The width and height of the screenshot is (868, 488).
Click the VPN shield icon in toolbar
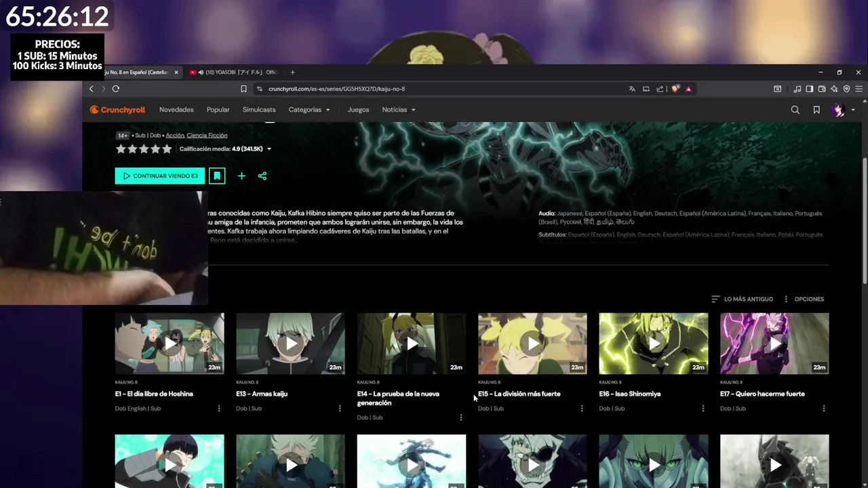pos(846,89)
